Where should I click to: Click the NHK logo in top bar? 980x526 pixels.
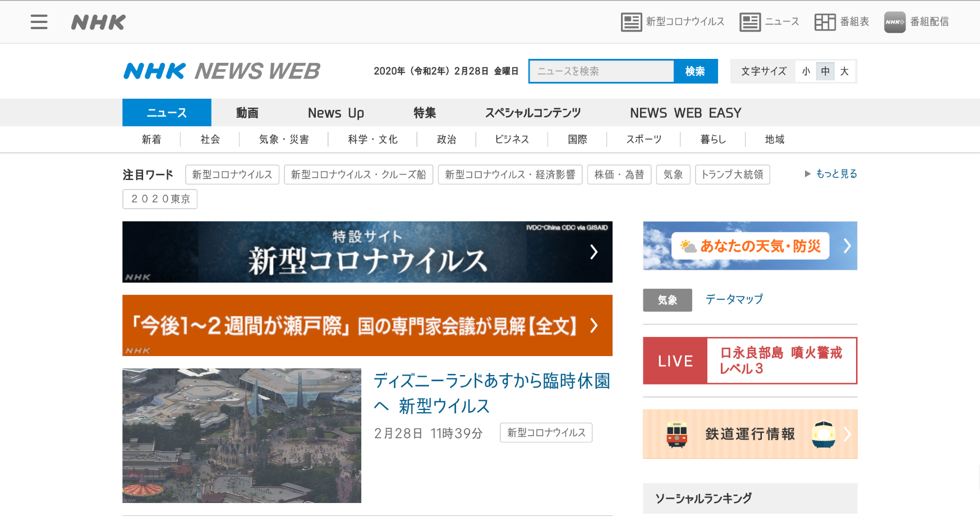coord(98,22)
